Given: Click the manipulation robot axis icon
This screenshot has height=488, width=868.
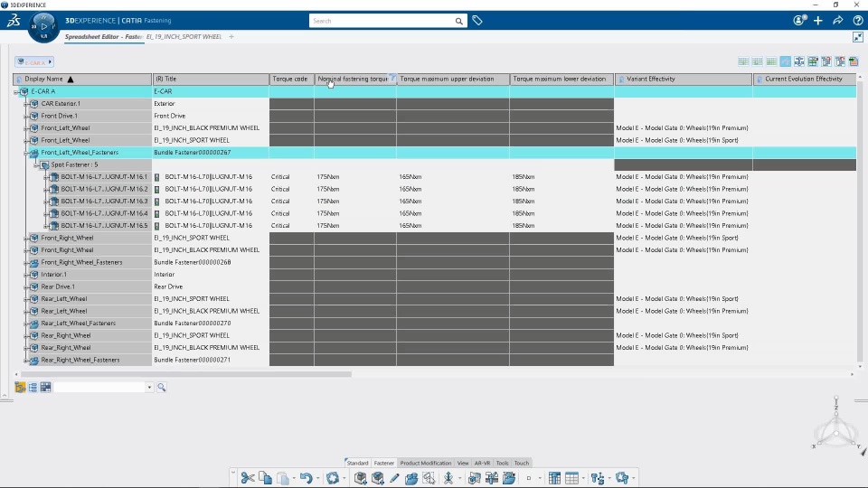Looking at the screenshot, I should pos(448,478).
